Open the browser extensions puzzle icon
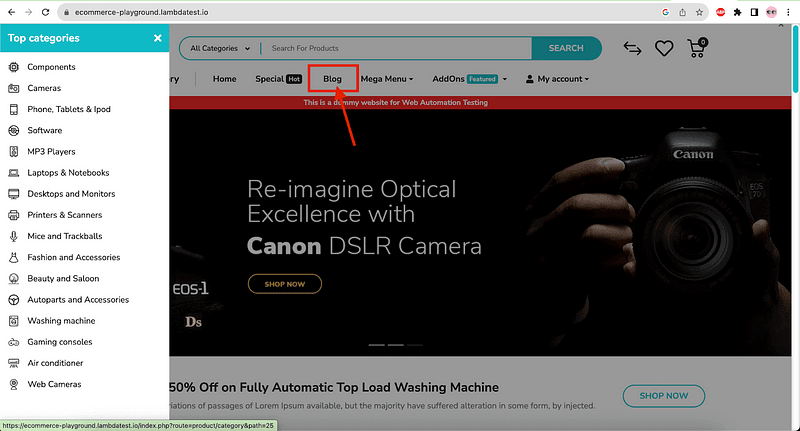Image resolution: width=800 pixels, height=431 pixels. pos(737,12)
